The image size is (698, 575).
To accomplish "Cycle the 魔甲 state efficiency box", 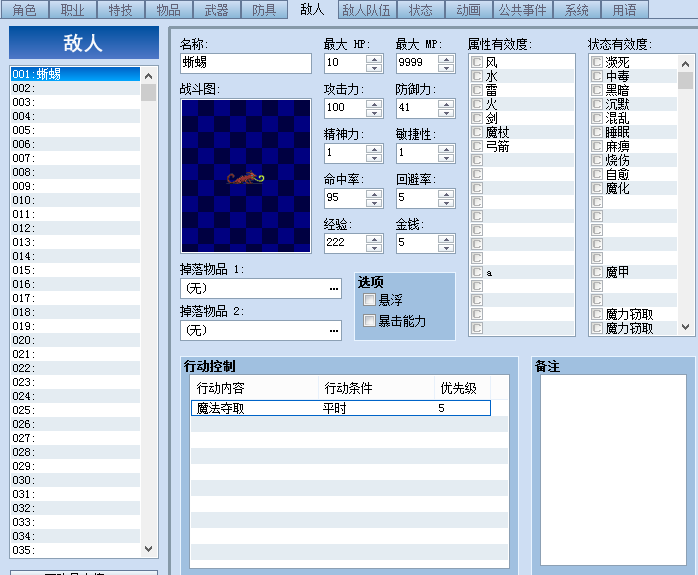I will tap(597, 272).
